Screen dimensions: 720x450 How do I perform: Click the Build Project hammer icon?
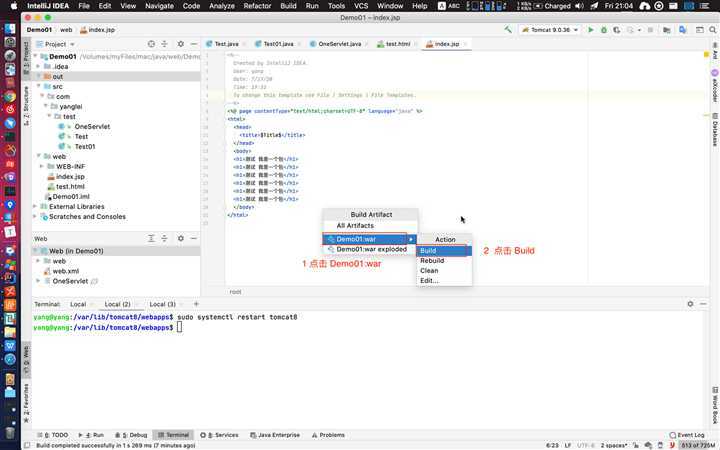pos(508,30)
